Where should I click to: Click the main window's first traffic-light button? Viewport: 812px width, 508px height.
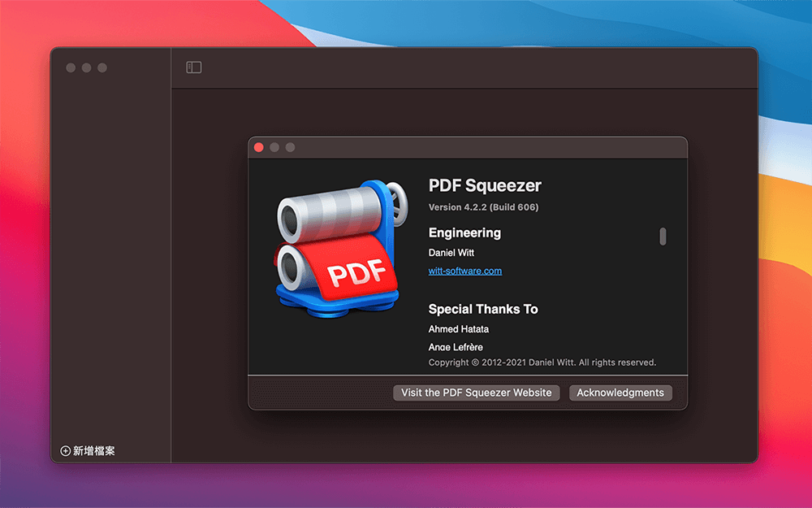(71, 67)
